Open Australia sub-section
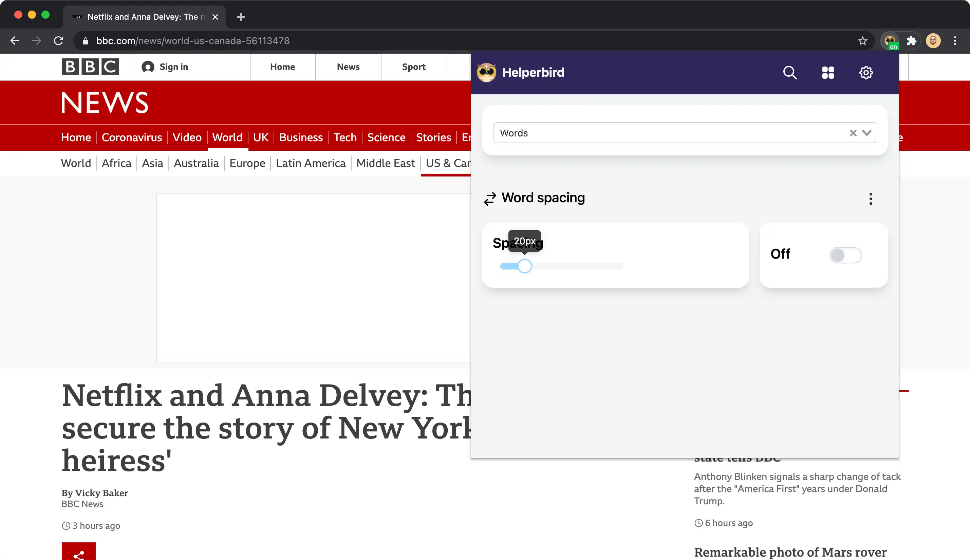970x560 pixels. pyautogui.click(x=196, y=163)
